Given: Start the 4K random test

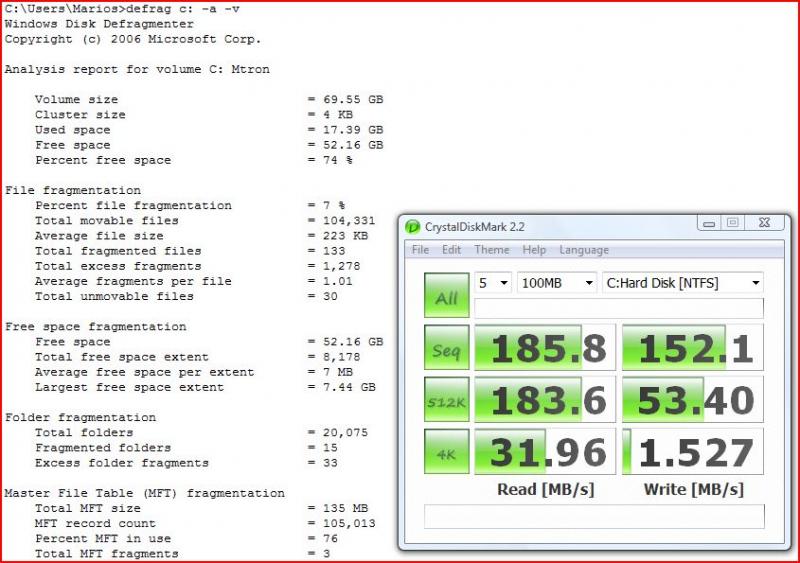Looking at the screenshot, I should [x=446, y=451].
